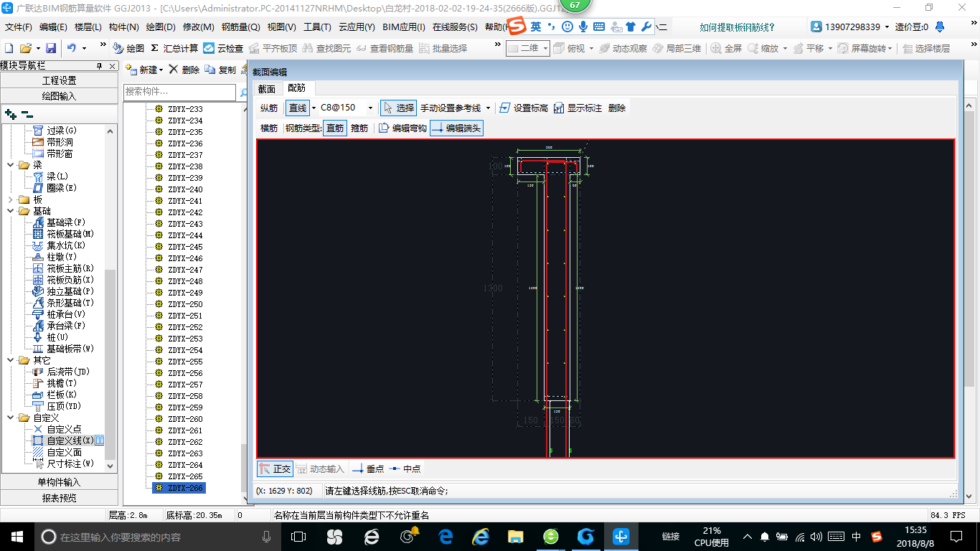980x551 pixels.
Task: Delete component with 删除 in list toolbar
Action: [184, 70]
